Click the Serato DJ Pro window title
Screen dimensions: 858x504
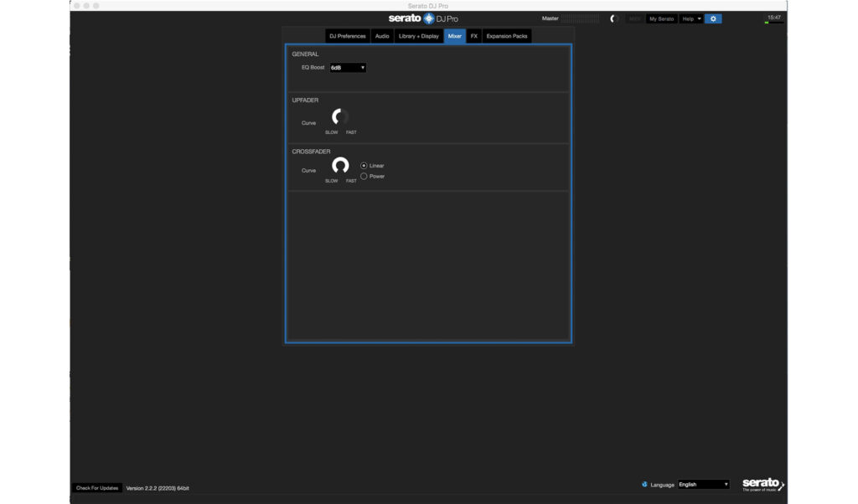tap(428, 6)
